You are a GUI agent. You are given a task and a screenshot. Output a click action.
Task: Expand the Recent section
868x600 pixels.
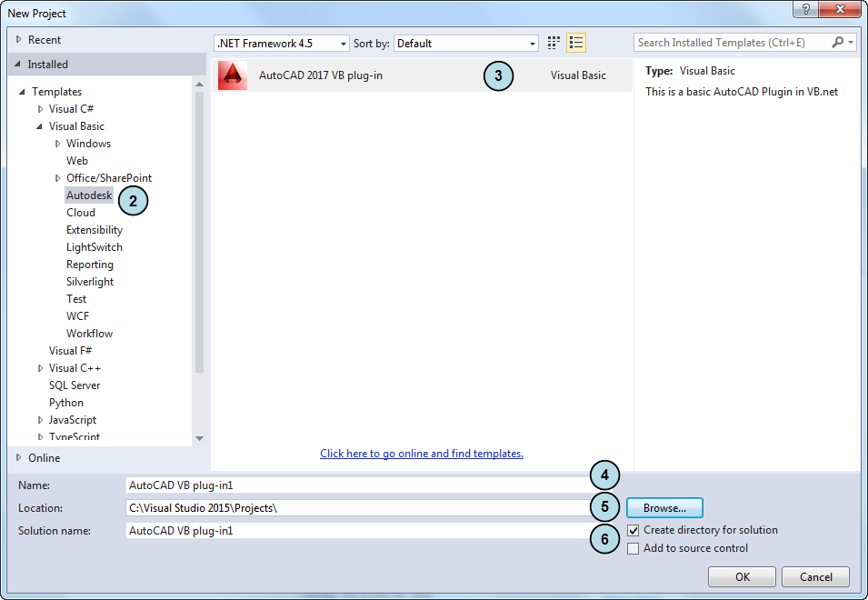(19, 40)
